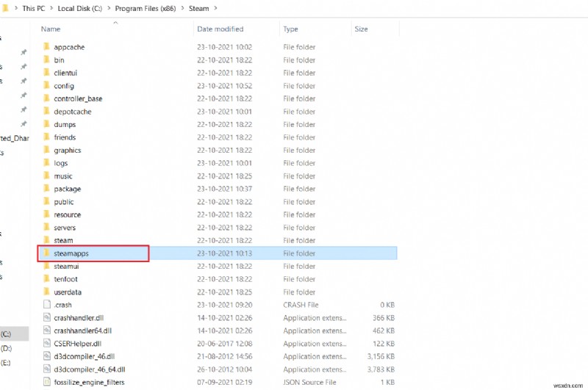The image size is (588, 390).
Task: Select the CSERHelper.dll file icon
Action: (x=47, y=343)
